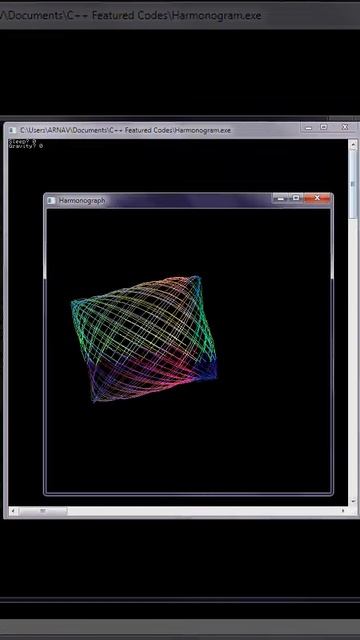Screen dimensions: 360x640
Task: Minimize the Harmonograph window
Action: point(280,198)
